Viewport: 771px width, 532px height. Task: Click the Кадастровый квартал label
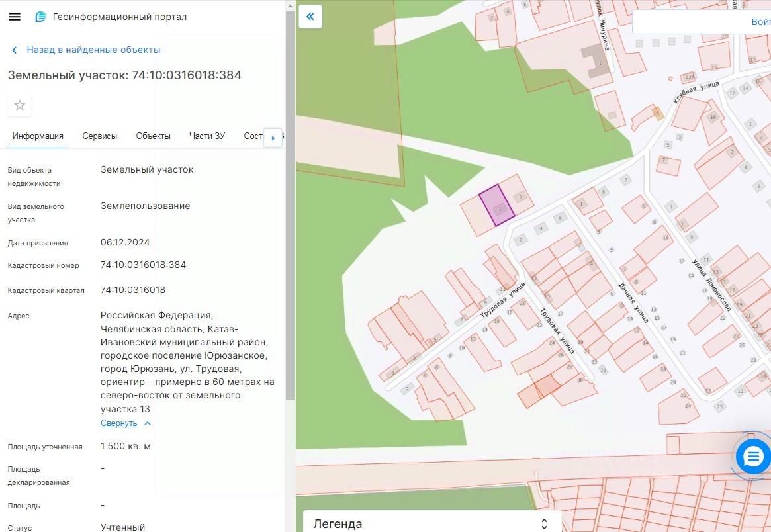tap(46, 290)
